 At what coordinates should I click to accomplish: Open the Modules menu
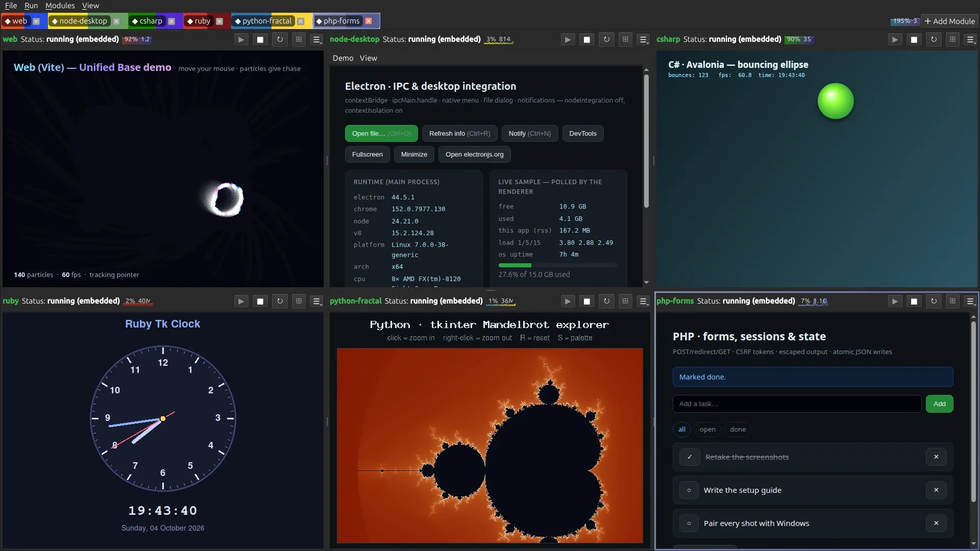[60, 6]
